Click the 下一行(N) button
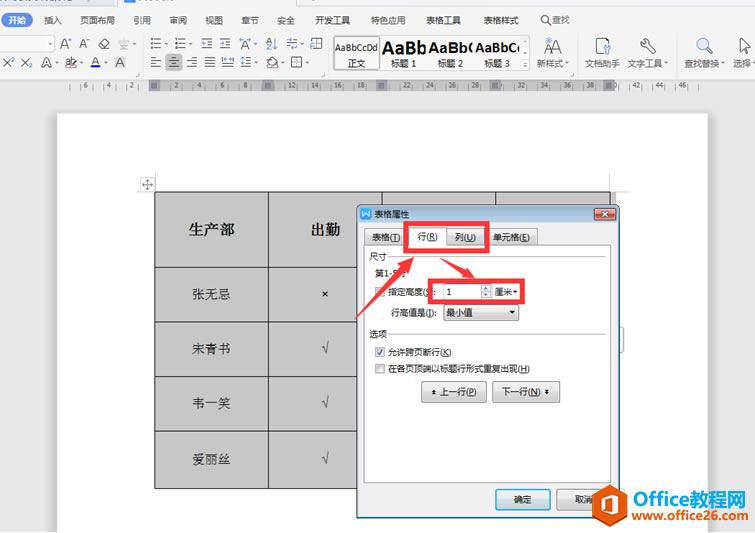This screenshot has width=755, height=533. pos(526,392)
